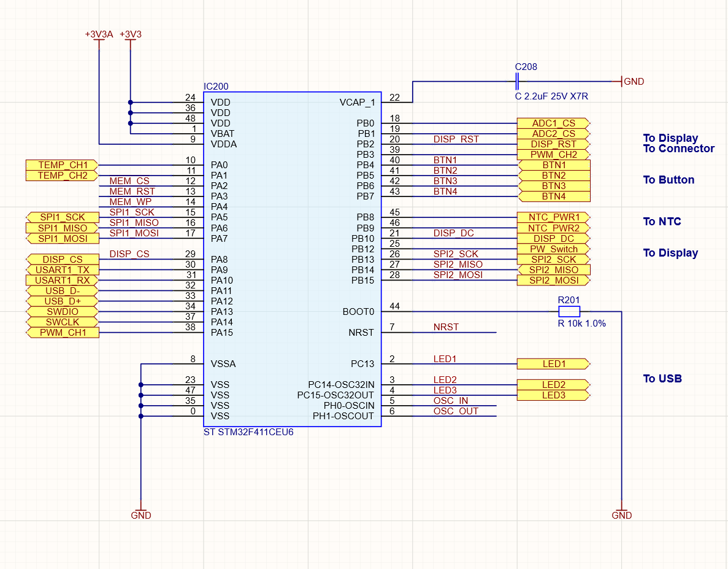Select the PWM_CH2 port
Image resolution: width=728 pixels, height=569 pixels.
[x=553, y=155]
